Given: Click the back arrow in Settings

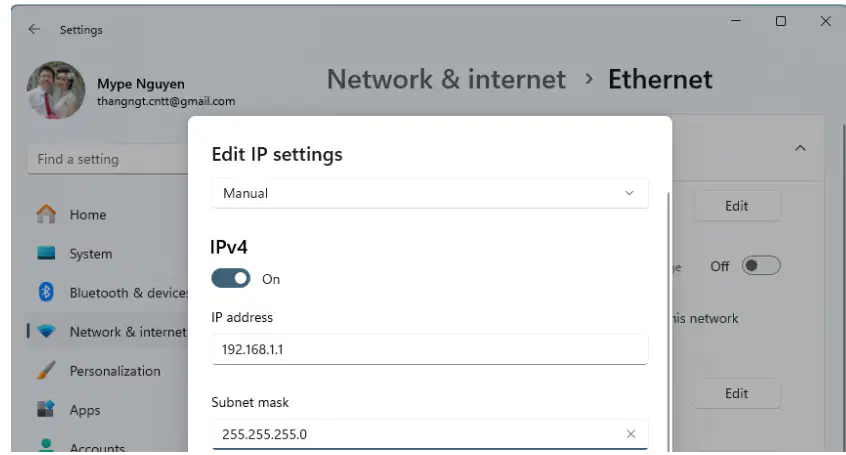Looking at the screenshot, I should tap(34, 29).
